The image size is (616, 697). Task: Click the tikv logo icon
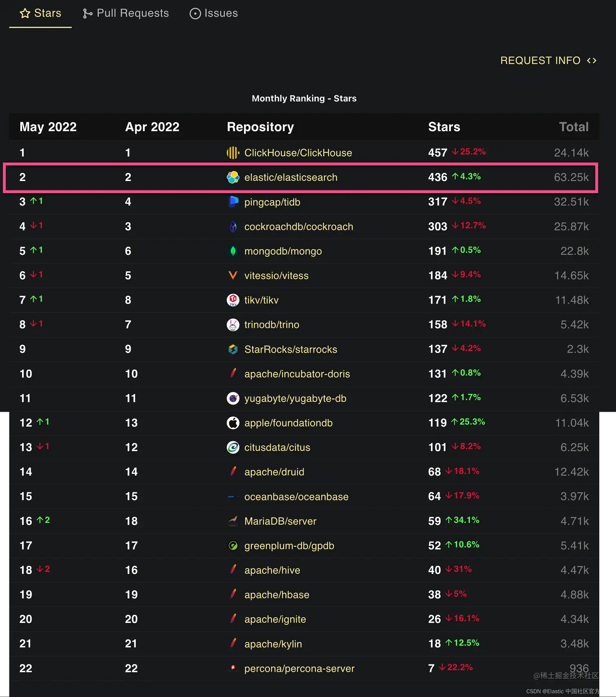point(233,300)
